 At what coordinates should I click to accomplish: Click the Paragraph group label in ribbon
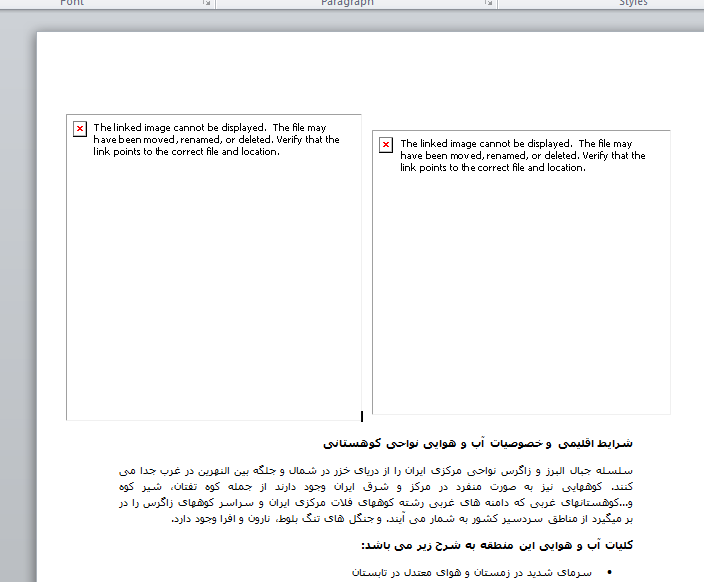(347, 3)
